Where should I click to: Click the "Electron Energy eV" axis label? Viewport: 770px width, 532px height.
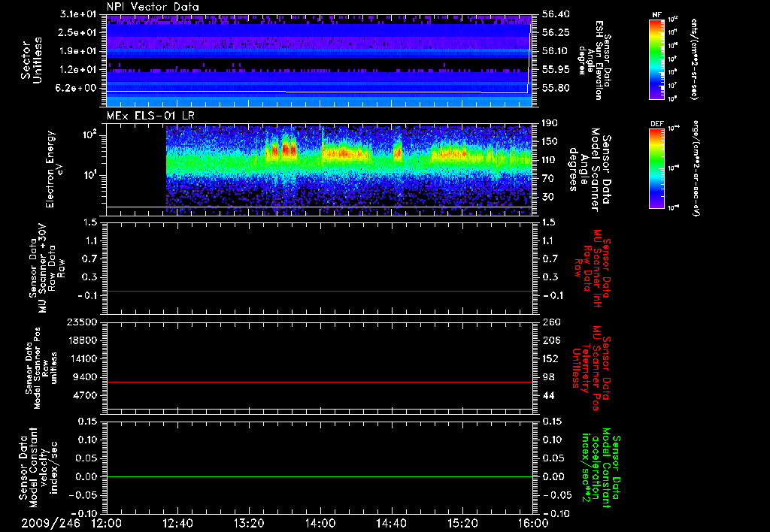pyautogui.click(x=53, y=169)
